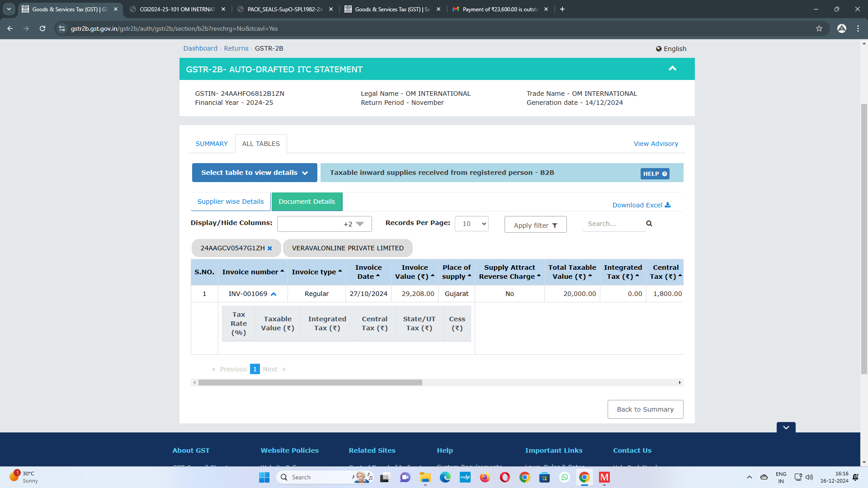View site information icon in address bar
Image resolution: width=868 pixels, height=488 pixels.
[x=62, y=28]
